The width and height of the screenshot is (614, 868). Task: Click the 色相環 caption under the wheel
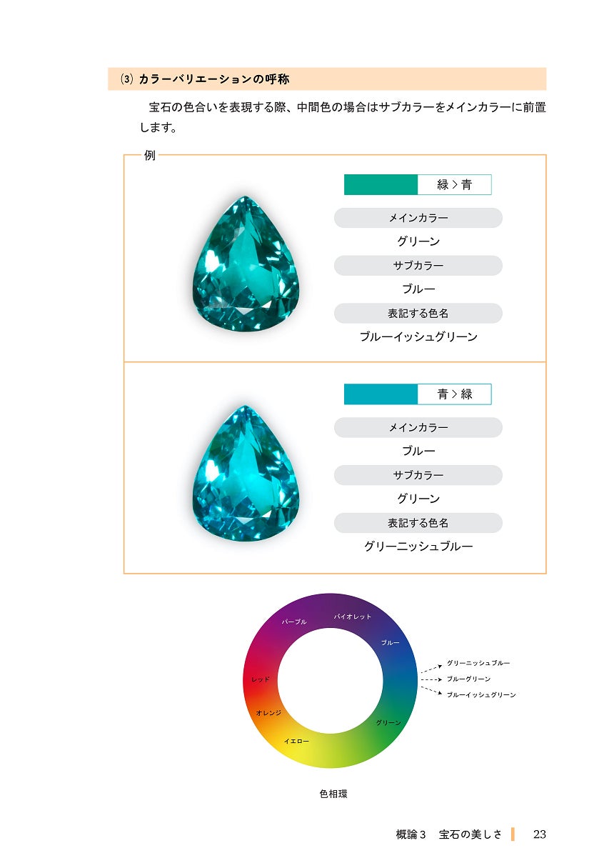[x=333, y=794]
